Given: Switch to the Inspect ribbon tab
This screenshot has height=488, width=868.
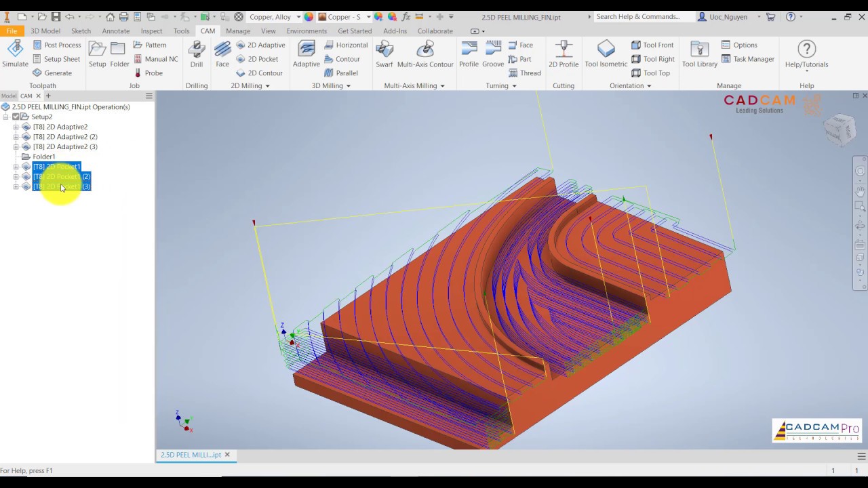Looking at the screenshot, I should pos(151,30).
